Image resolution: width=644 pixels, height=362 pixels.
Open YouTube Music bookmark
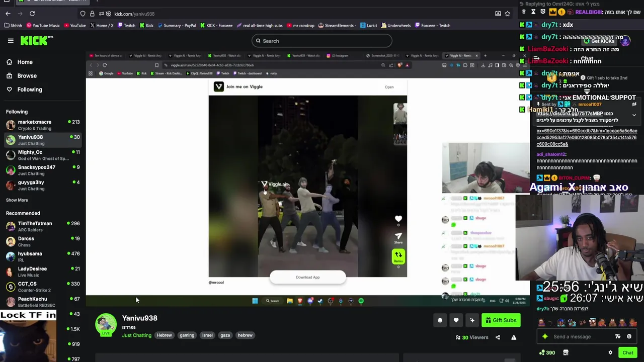(x=43, y=25)
